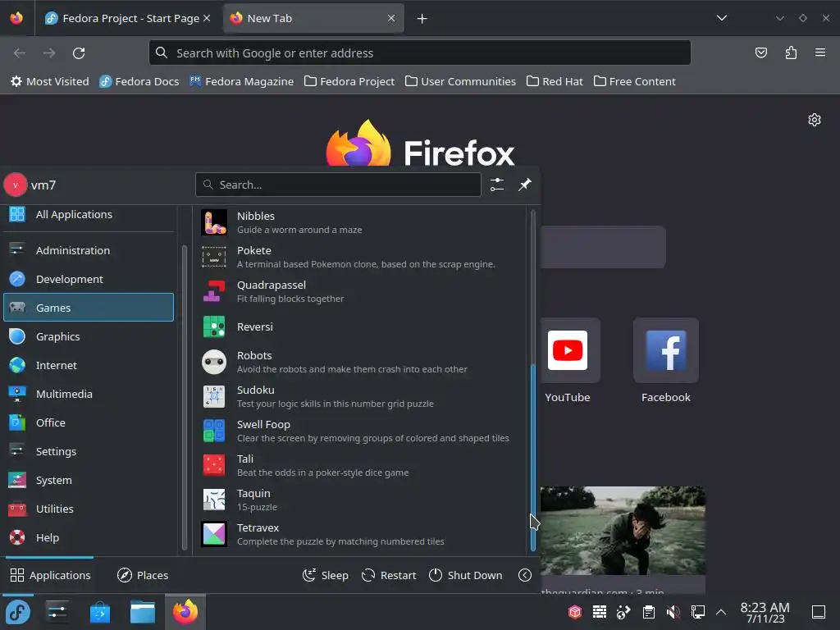The height and width of the screenshot is (630, 840).
Task: Show hidden system tray icons
Action: coord(721,612)
